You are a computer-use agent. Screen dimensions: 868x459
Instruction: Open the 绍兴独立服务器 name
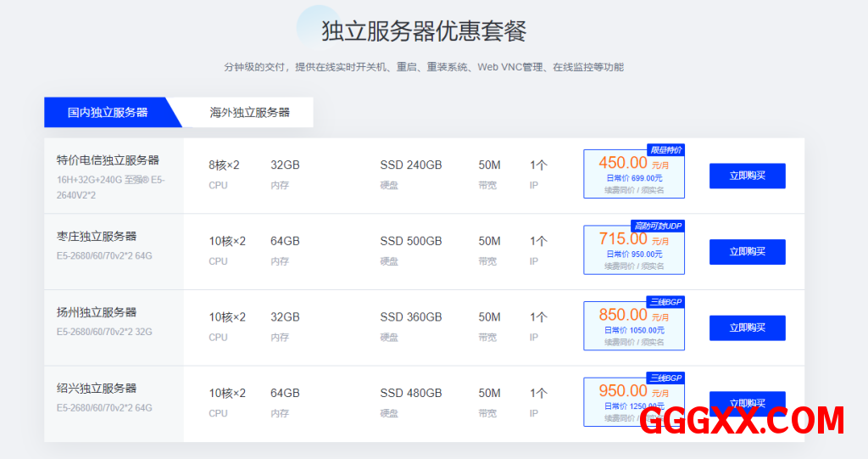[97, 389]
